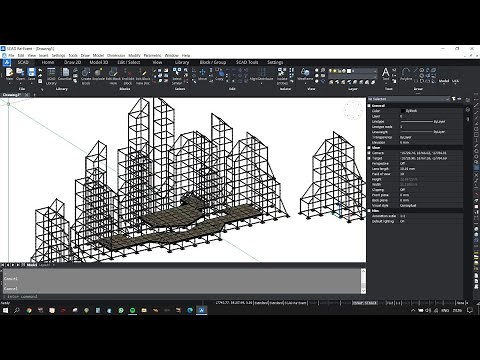Switch to the Block / Group ribbon tab

pyautogui.click(x=213, y=62)
